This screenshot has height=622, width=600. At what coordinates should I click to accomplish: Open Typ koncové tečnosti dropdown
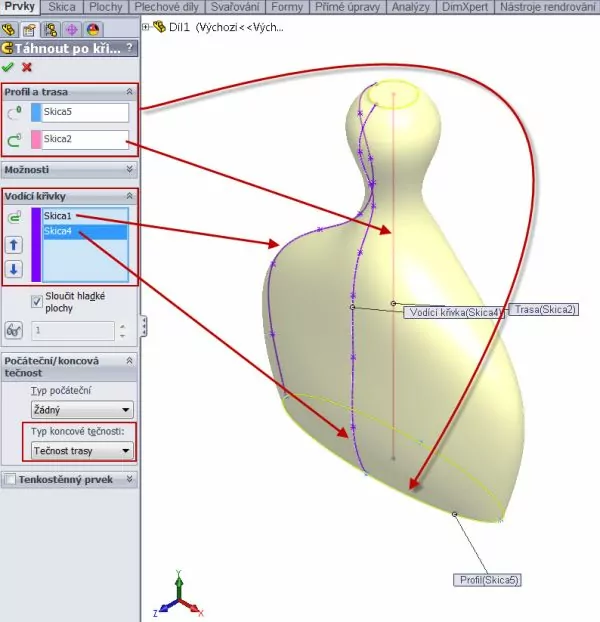click(82, 451)
